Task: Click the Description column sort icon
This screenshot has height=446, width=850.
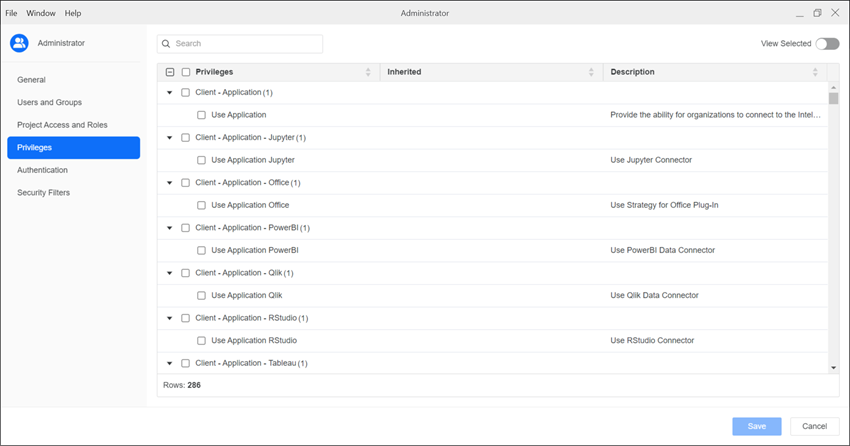Action: (x=815, y=73)
